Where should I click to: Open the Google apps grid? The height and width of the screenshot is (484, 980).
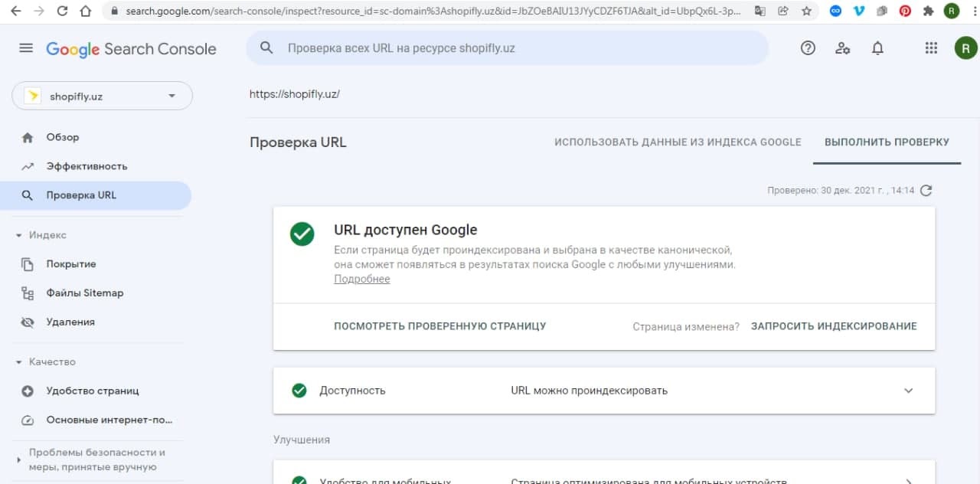tap(931, 48)
